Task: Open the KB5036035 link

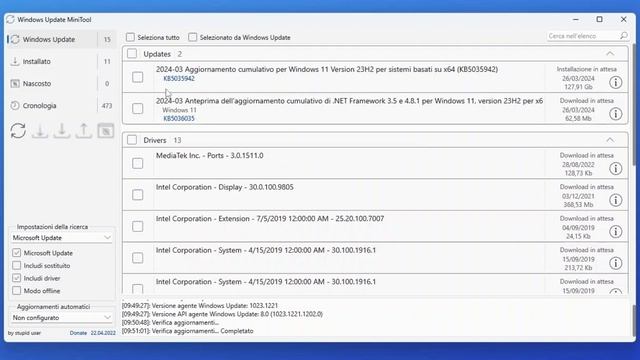Action: point(179,118)
